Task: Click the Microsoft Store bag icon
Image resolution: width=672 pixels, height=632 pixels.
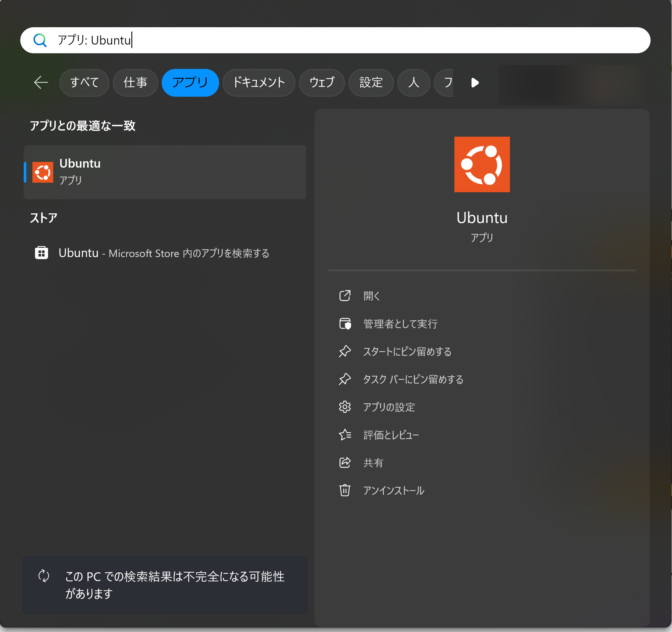Action: 42,252
